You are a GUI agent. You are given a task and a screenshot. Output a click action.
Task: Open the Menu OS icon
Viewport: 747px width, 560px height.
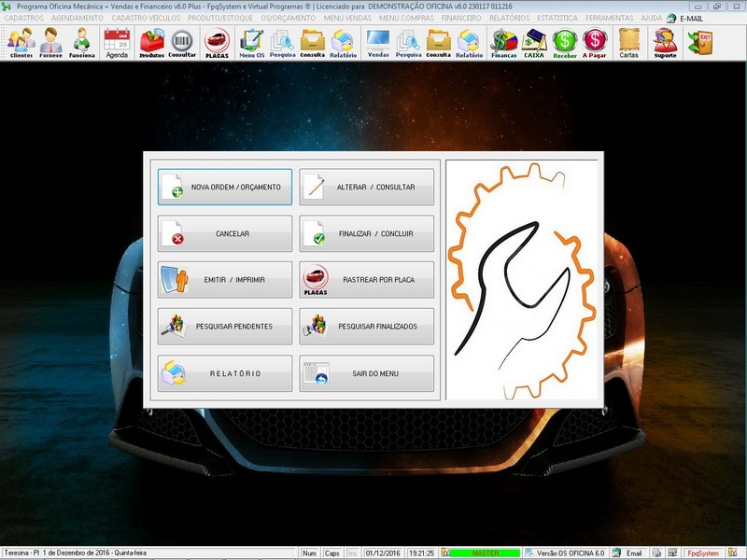coord(251,42)
